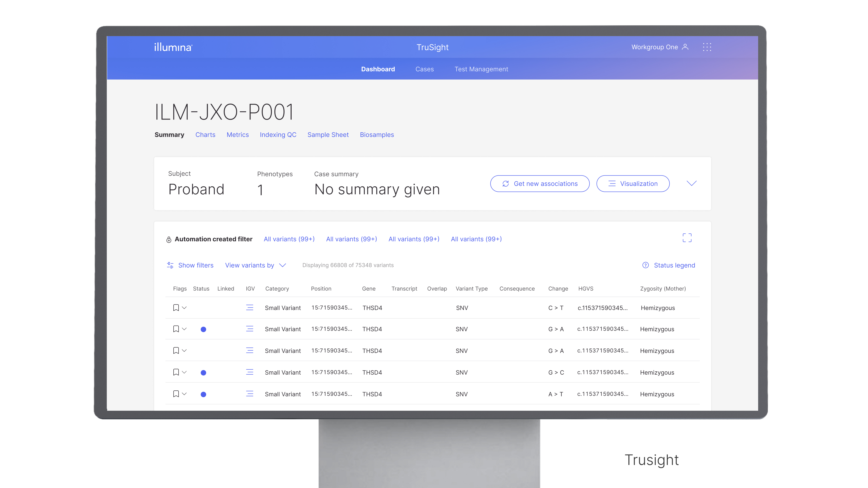Image resolution: width=868 pixels, height=488 pixels.
Task: Expand flag options for C > T row
Action: pos(184,307)
